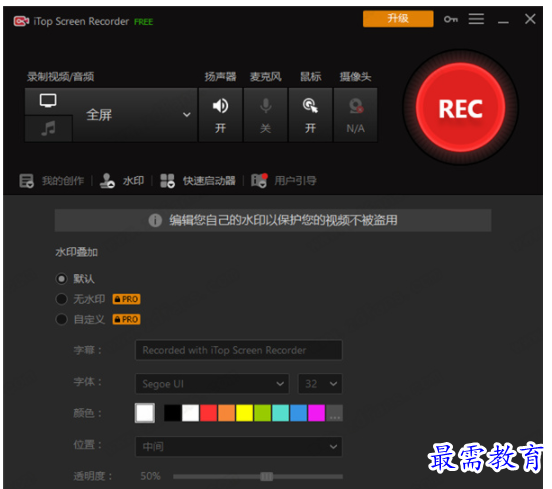
Task: Select the music note audio-only mode icon
Action: tap(48, 128)
